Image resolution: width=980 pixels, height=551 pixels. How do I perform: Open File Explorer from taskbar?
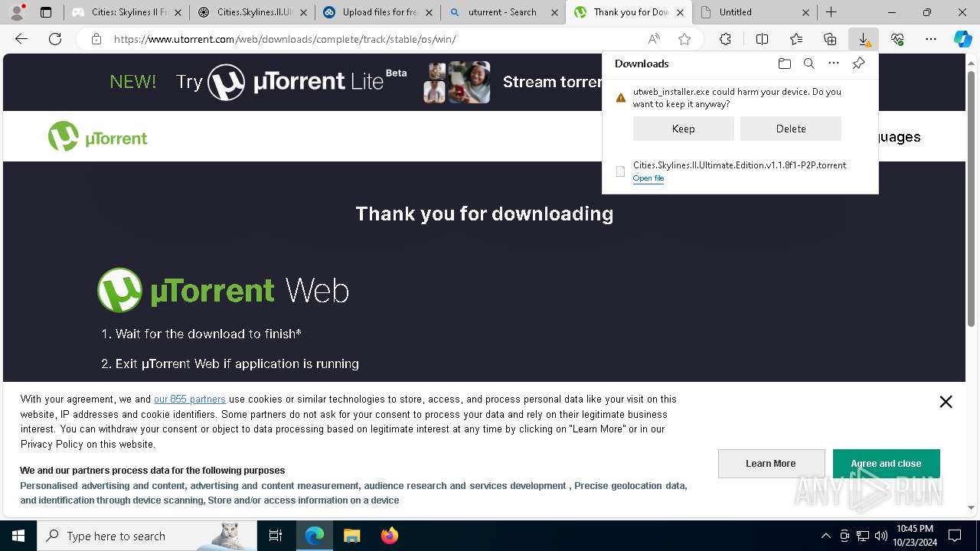point(351,536)
